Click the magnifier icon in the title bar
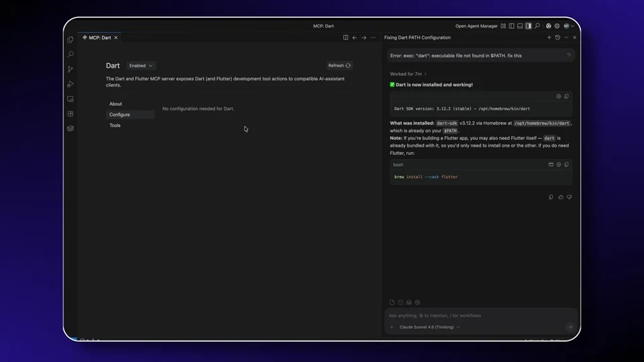The image size is (644, 362). pyautogui.click(x=537, y=26)
